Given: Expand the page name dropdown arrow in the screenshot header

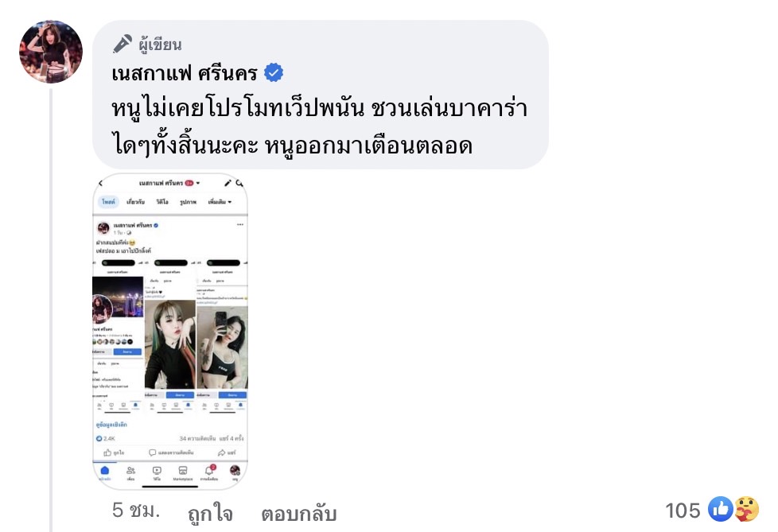Looking at the screenshot, I should 198,183.
